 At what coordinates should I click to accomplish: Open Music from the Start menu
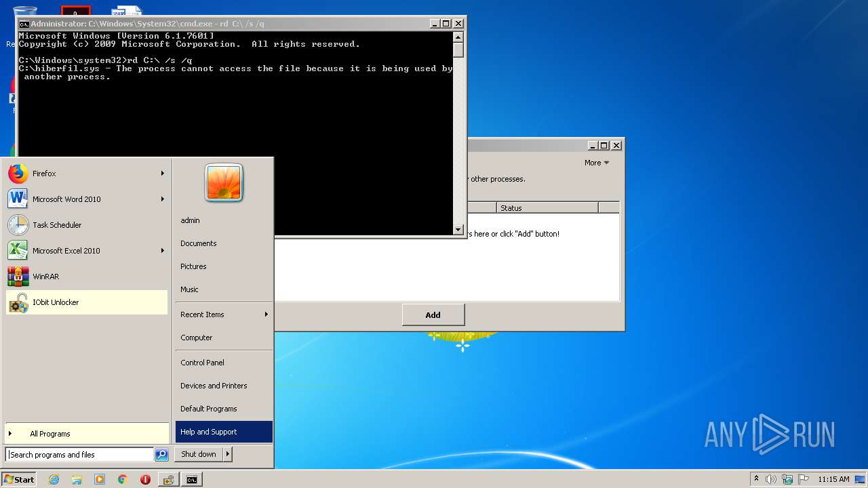pyautogui.click(x=224, y=289)
